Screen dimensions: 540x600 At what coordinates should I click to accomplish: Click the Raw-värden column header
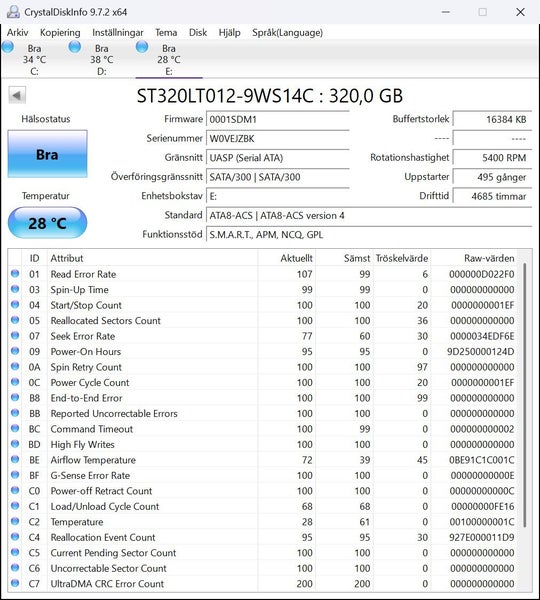pyautogui.click(x=473, y=258)
